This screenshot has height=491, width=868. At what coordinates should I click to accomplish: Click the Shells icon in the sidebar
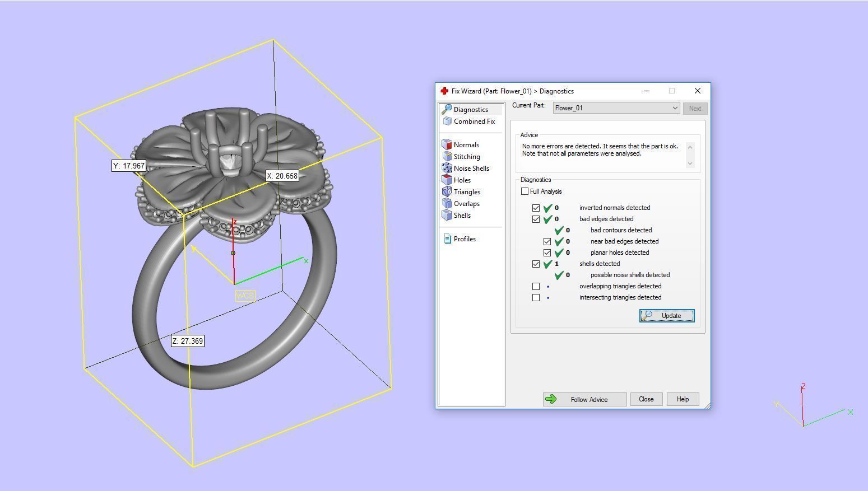tap(447, 216)
